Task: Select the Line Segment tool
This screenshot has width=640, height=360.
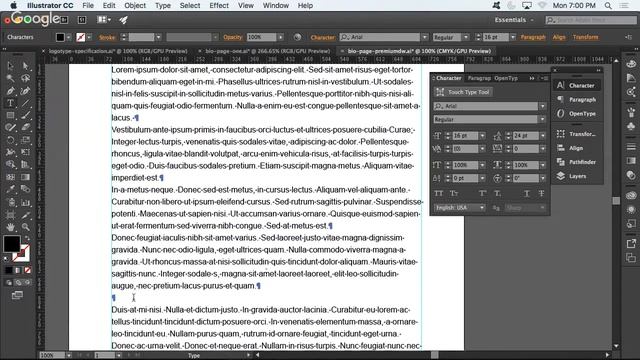Action: tap(25, 103)
